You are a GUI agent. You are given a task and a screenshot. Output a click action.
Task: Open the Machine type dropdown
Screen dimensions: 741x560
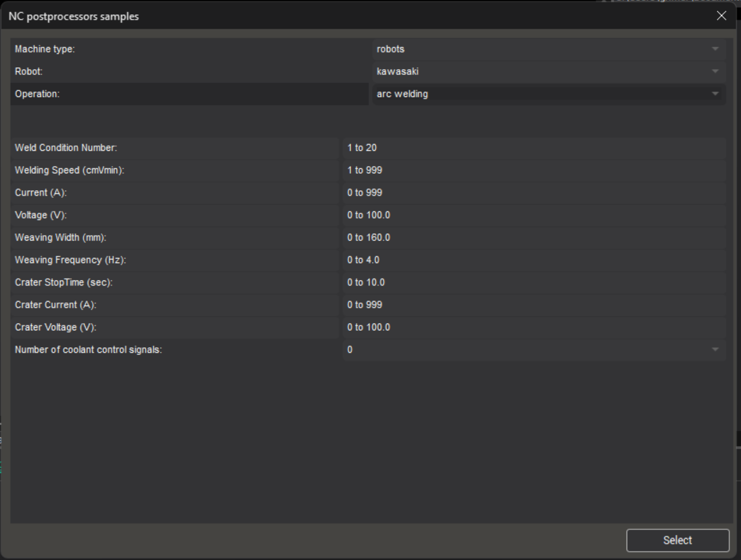[548, 49]
